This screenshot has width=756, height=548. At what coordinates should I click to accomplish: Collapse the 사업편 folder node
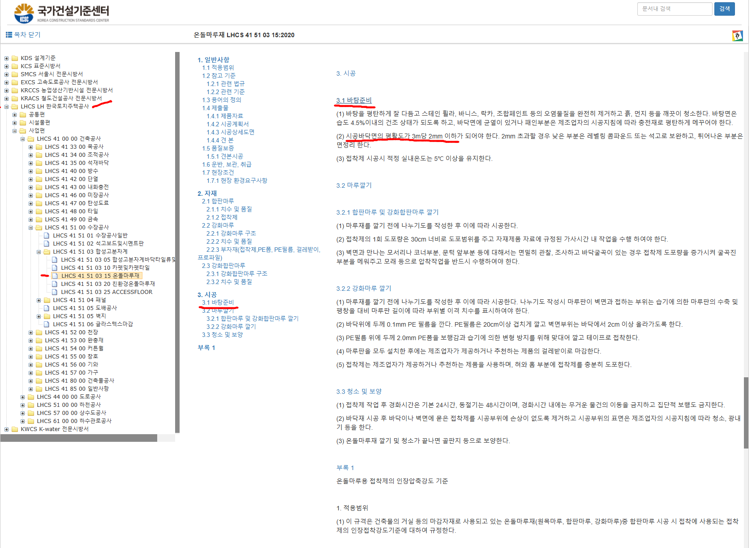tap(14, 131)
